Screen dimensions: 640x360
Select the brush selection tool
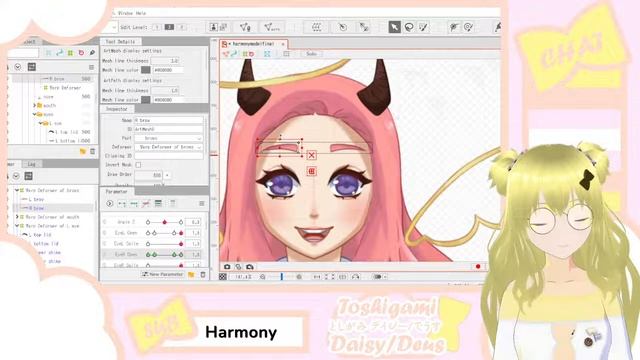point(423,27)
